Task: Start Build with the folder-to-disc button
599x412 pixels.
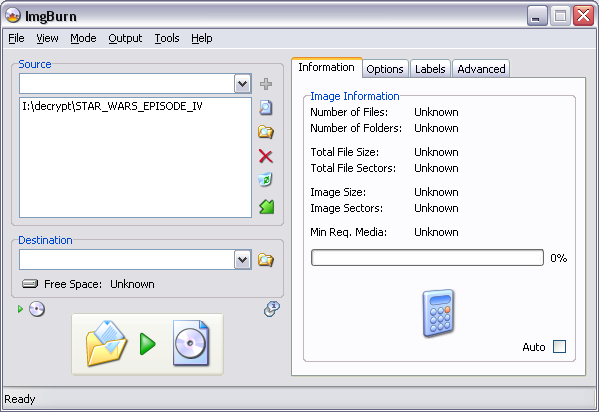Action: point(147,344)
